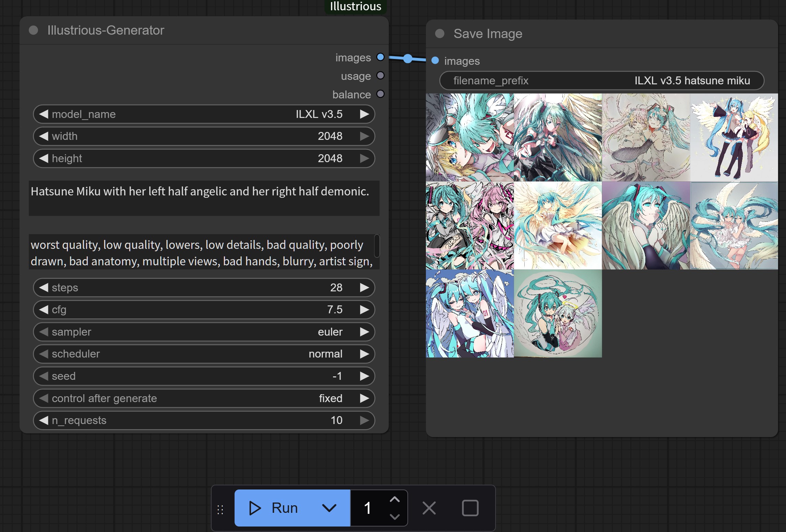
Task: Cancel the current run with X icon
Action: [429, 508]
